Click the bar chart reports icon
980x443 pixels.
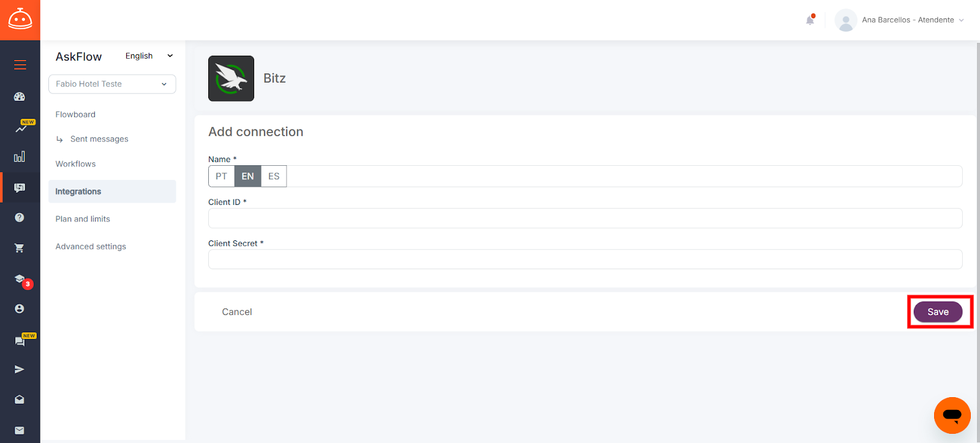pos(20,157)
